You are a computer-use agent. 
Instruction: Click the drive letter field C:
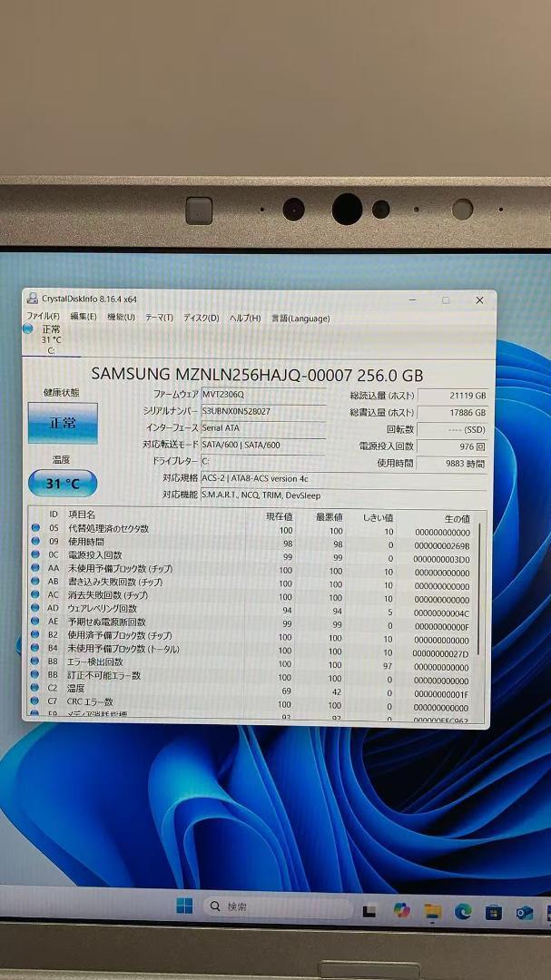click(x=262, y=461)
